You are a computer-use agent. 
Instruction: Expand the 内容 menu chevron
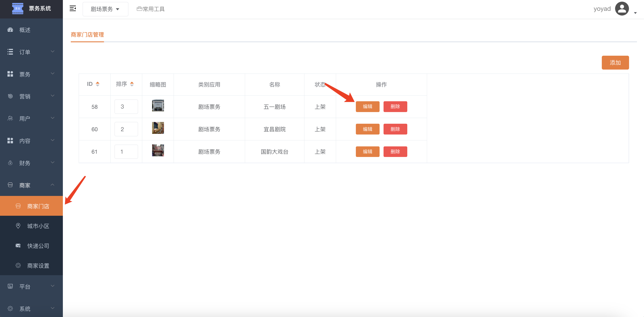53,140
